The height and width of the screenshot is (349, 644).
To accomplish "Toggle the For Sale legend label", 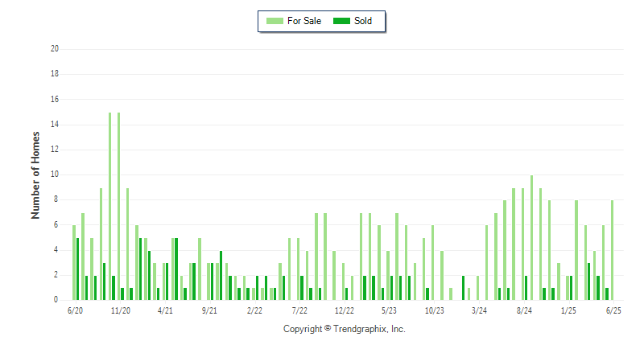I will 304,21.
